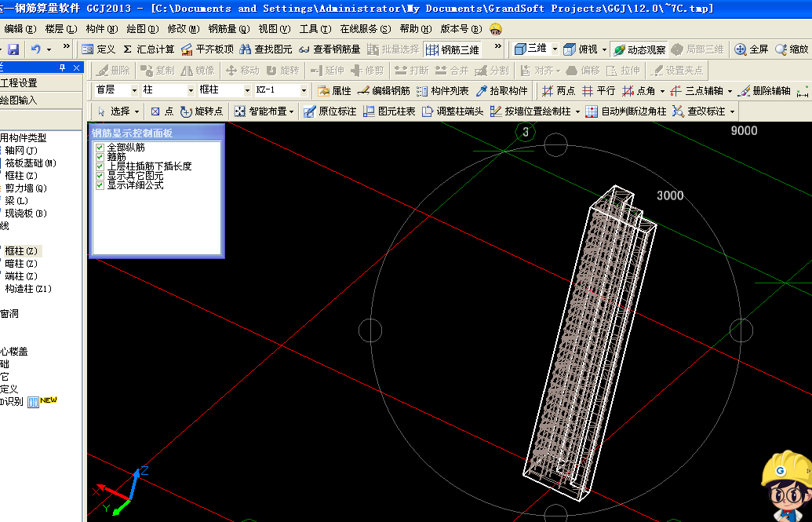Run 汇总计算 summary calculation
Viewport: 812px width, 522px height.
148,49
